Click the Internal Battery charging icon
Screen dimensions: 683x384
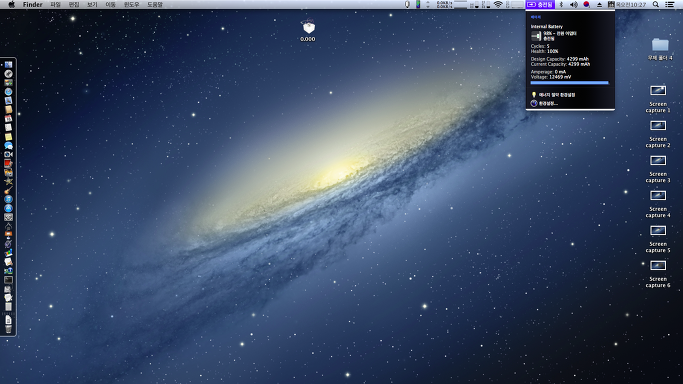(536, 36)
